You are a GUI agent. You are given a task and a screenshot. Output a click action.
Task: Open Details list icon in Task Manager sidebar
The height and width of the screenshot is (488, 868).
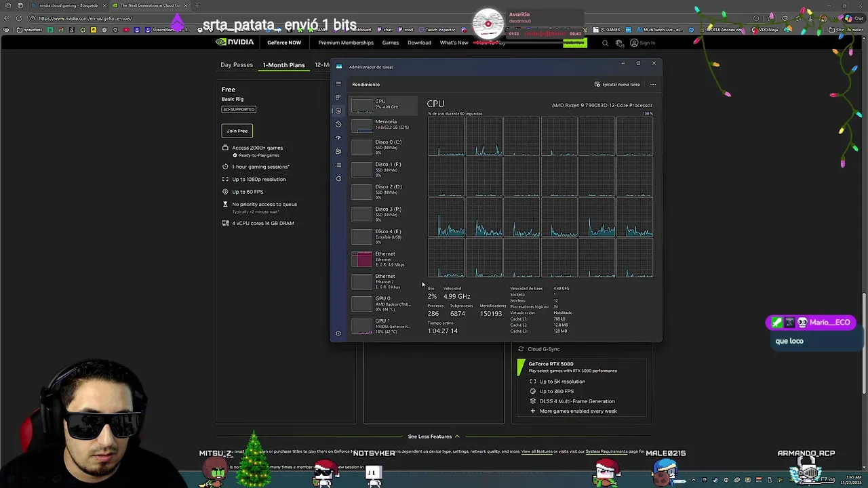[x=338, y=165]
